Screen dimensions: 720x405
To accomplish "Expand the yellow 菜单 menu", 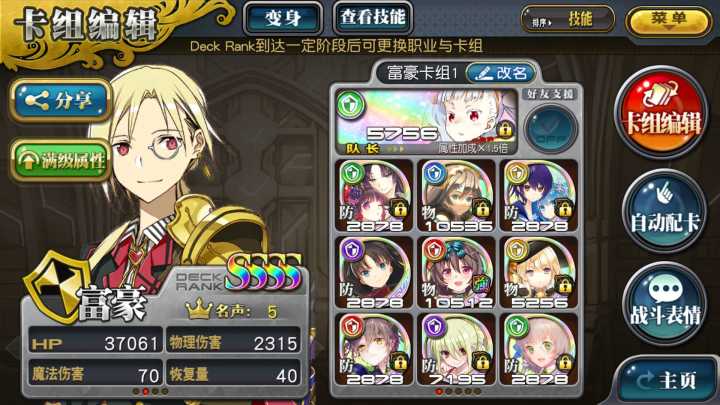I will tap(669, 20).
